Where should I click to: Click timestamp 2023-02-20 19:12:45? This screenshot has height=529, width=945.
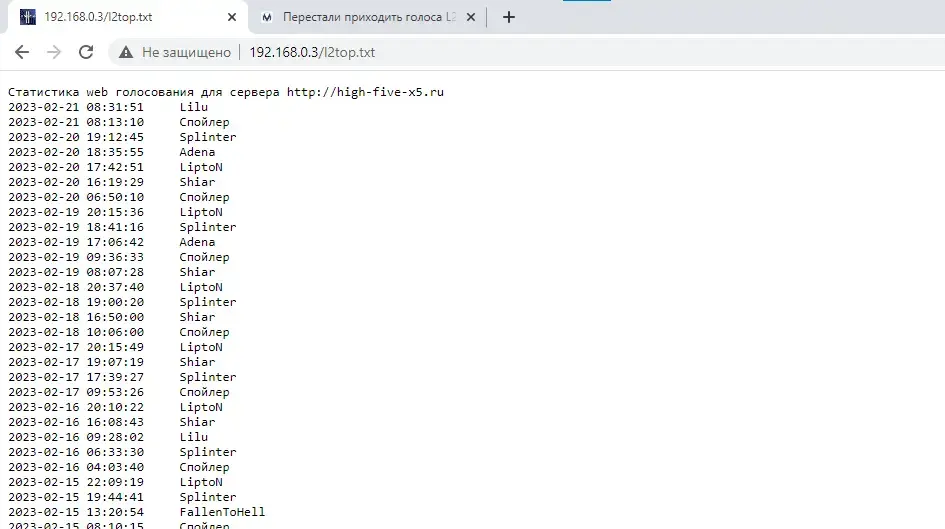(x=76, y=137)
